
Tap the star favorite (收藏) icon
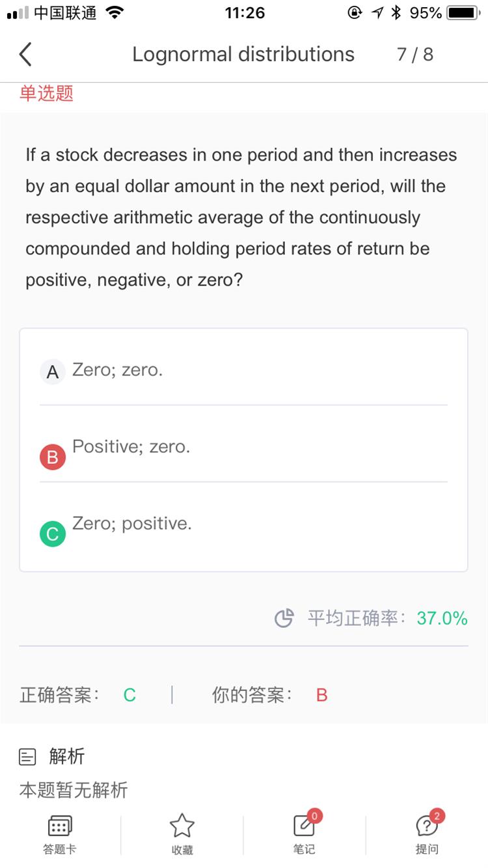182,826
